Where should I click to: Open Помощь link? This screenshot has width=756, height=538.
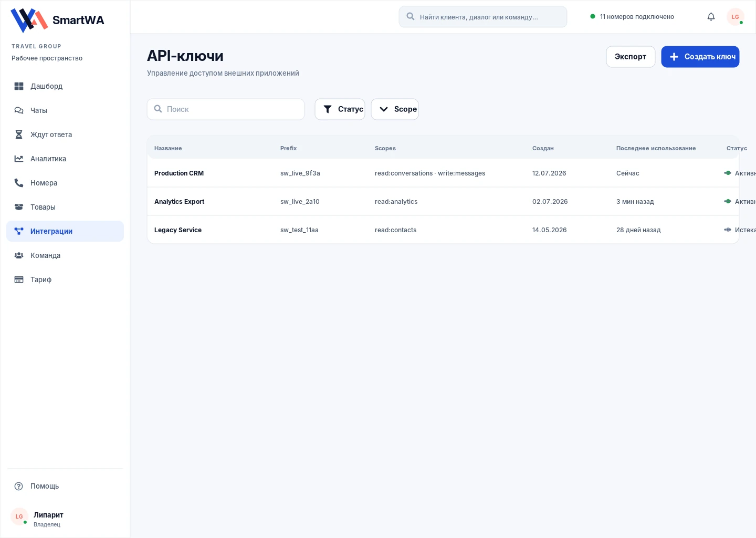tap(65, 486)
